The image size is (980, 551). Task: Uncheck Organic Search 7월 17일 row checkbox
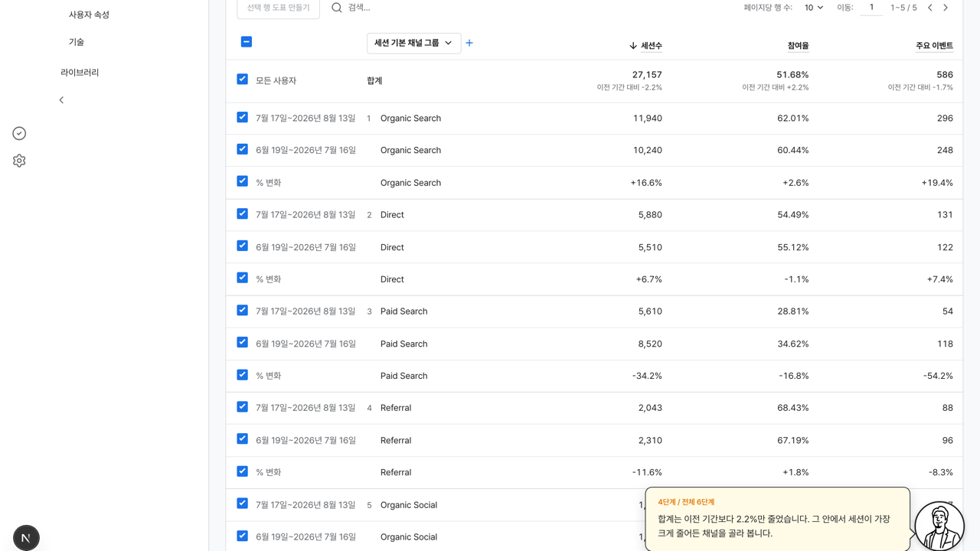click(x=243, y=117)
